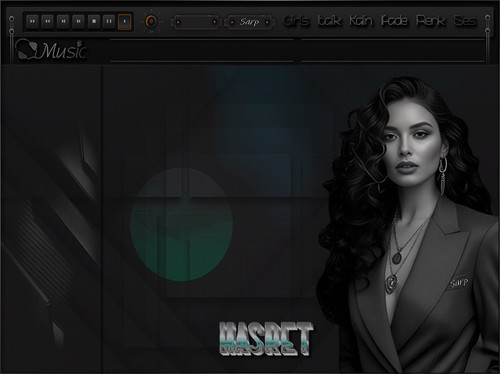Click the Music logo with headphones

pyautogui.click(x=51, y=50)
